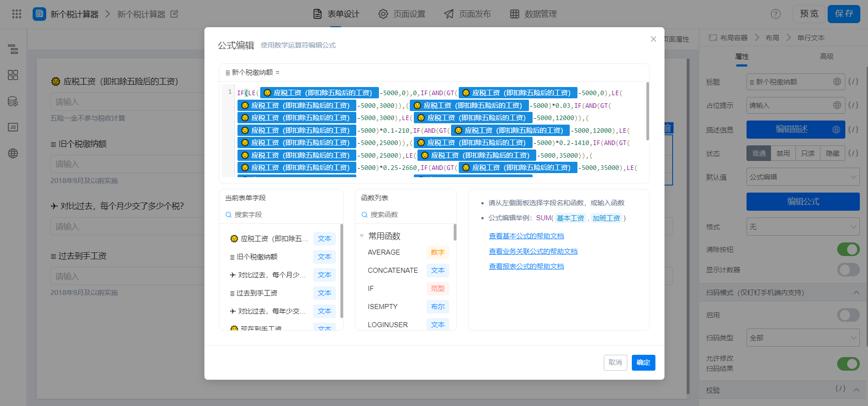Collapse the 扫码模式 section
This screenshot has width=868, height=406.
[856, 293]
